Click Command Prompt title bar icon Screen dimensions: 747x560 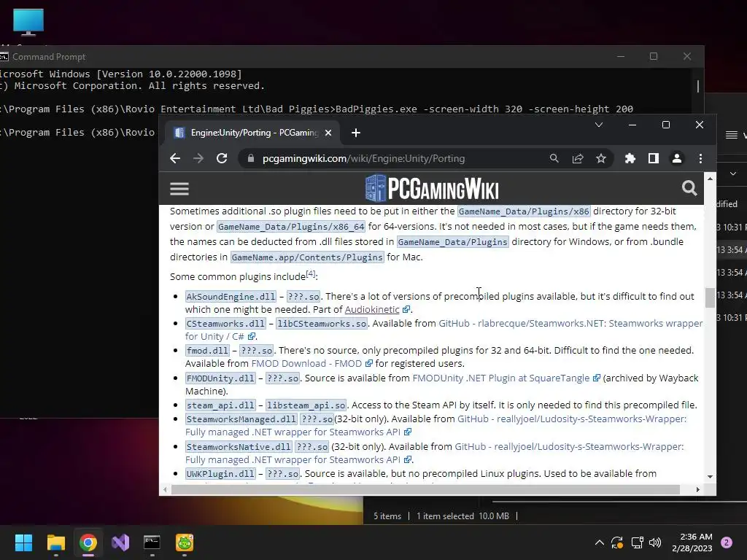4,57
